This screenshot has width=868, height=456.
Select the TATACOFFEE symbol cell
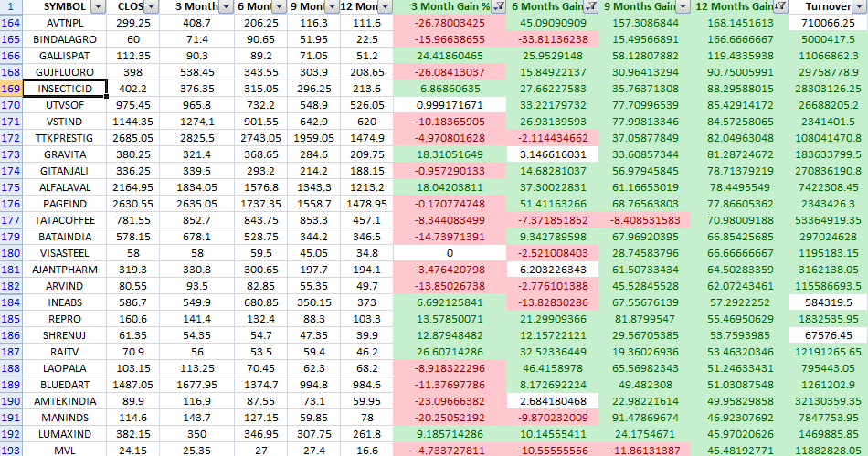pos(65,220)
